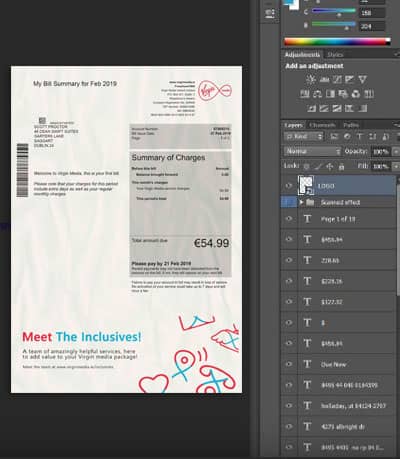Add a Vibrance adjustment
The width and height of the screenshot is (400, 459).
click(362, 79)
